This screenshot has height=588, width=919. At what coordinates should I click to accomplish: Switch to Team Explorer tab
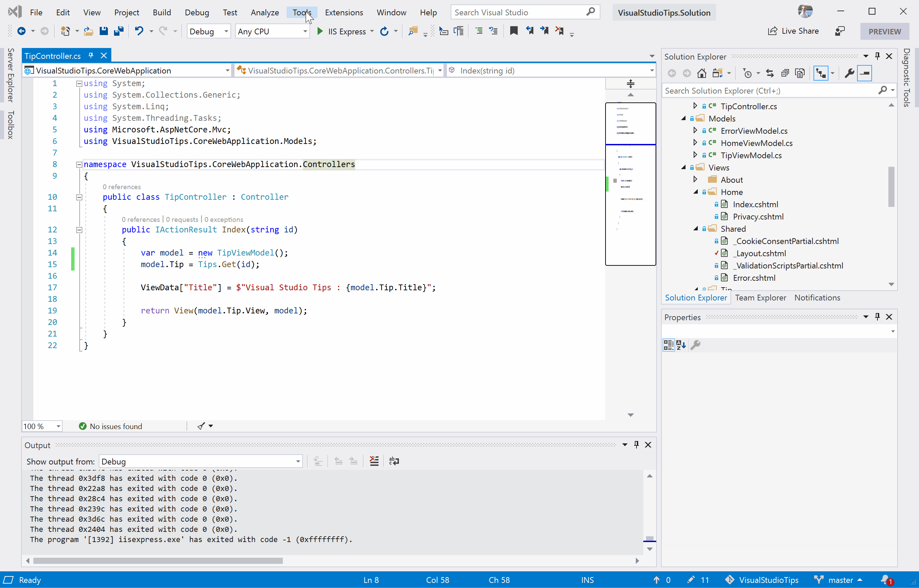[760, 297]
